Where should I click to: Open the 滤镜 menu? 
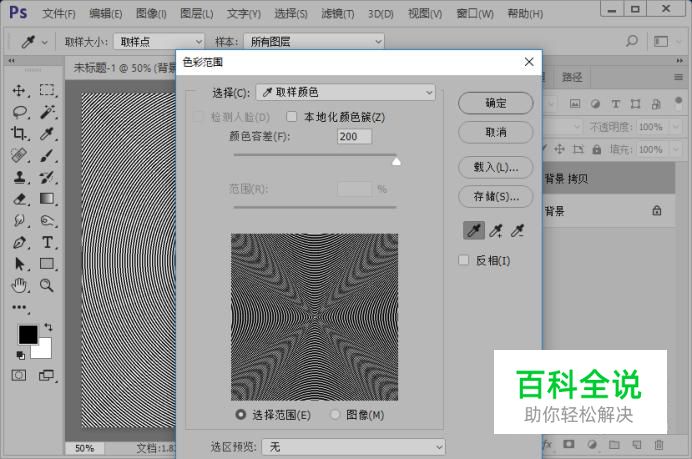338,14
